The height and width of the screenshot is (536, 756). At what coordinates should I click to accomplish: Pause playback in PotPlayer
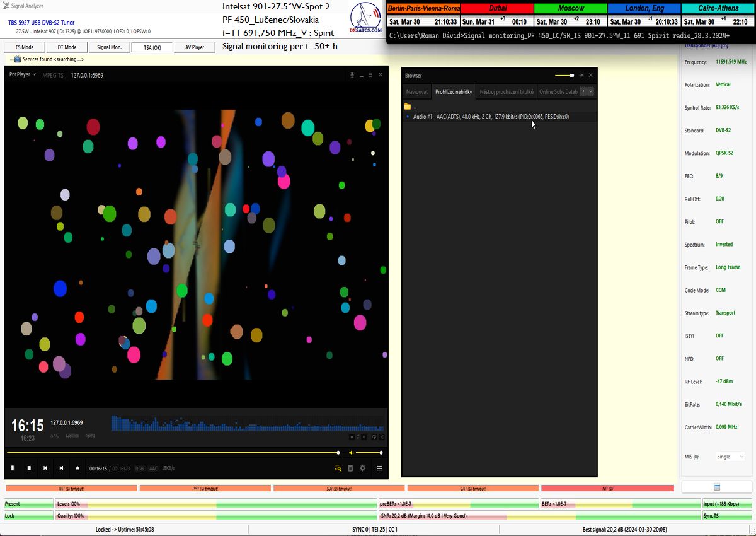point(13,468)
